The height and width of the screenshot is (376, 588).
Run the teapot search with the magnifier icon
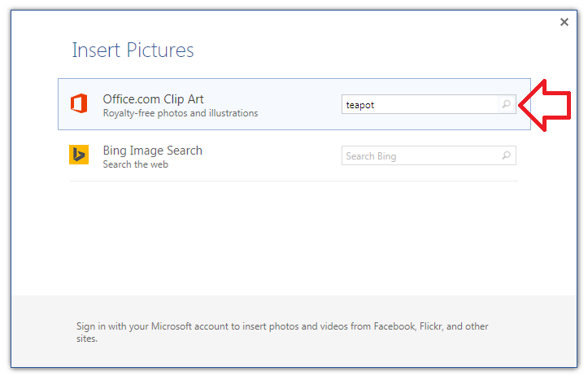(x=506, y=104)
